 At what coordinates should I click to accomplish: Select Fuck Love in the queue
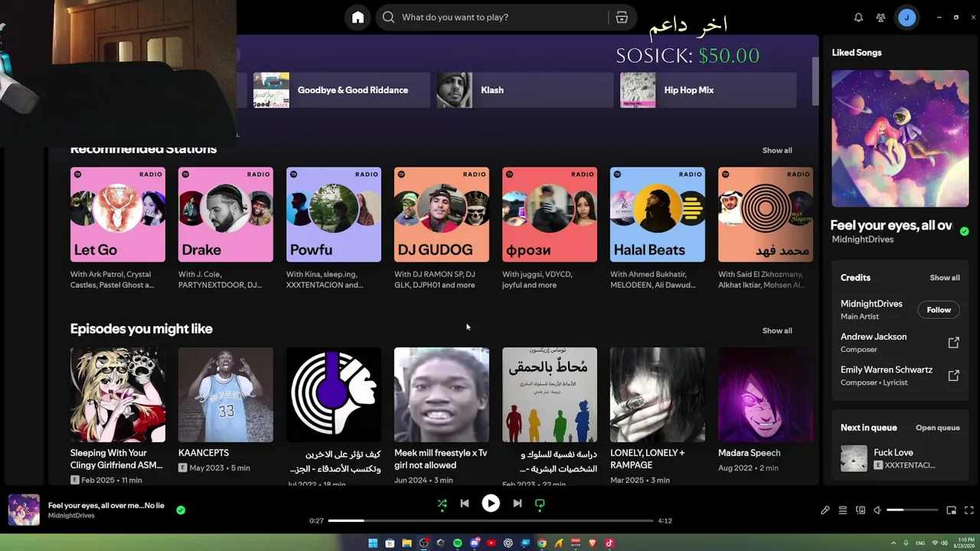(900, 458)
